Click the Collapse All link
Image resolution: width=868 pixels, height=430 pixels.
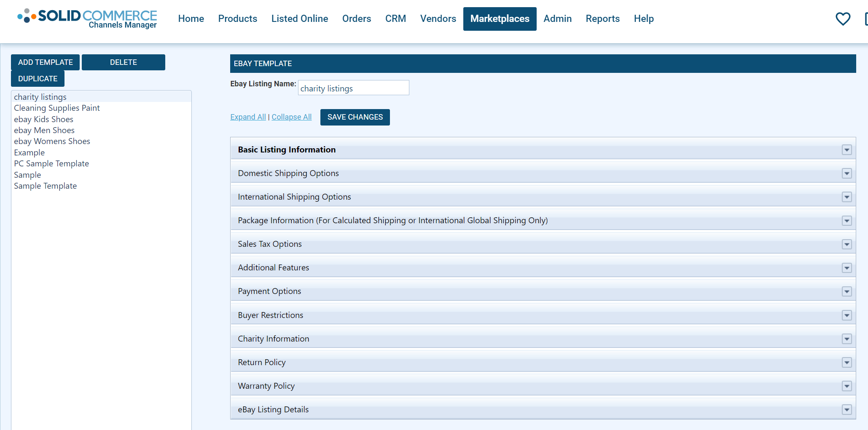click(x=292, y=117)
